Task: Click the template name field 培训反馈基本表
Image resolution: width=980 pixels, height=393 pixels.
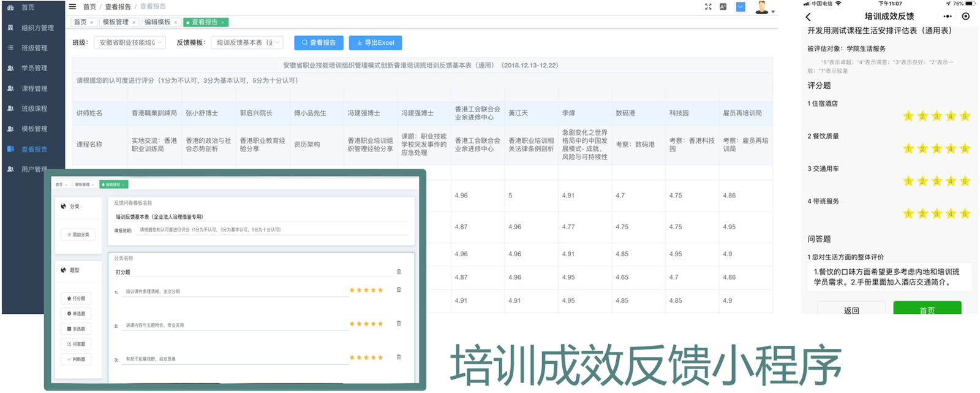Action: coord(261,216)
